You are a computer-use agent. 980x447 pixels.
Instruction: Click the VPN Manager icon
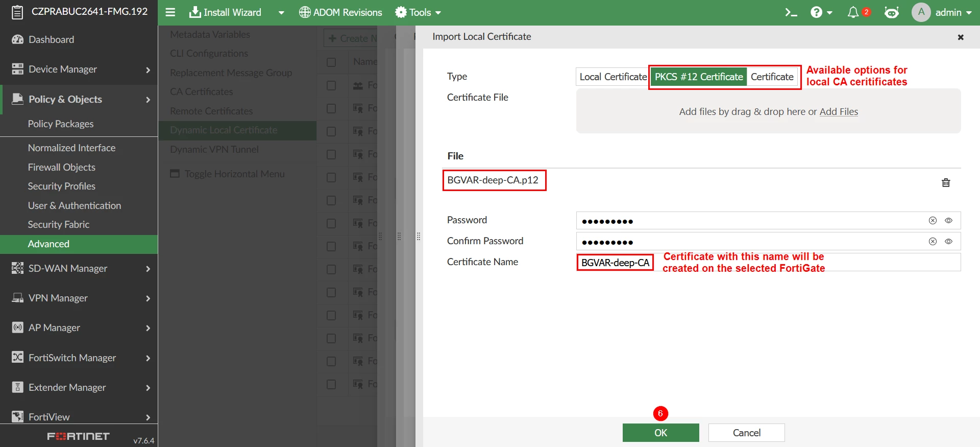[17, 298]
